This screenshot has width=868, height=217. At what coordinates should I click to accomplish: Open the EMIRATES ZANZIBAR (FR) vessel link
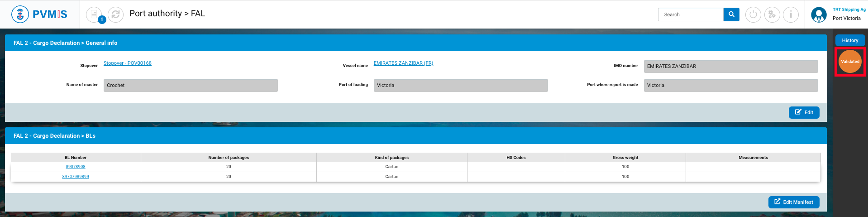(403, 63)
